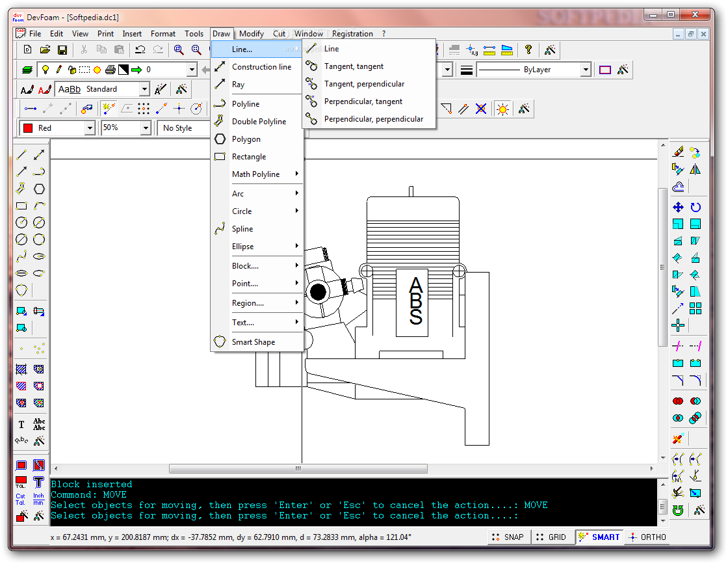Image resolution: width=728 pixels, height=564 pixels.
Task: Click the Cut Tol. icon
Action: [20, 500]
